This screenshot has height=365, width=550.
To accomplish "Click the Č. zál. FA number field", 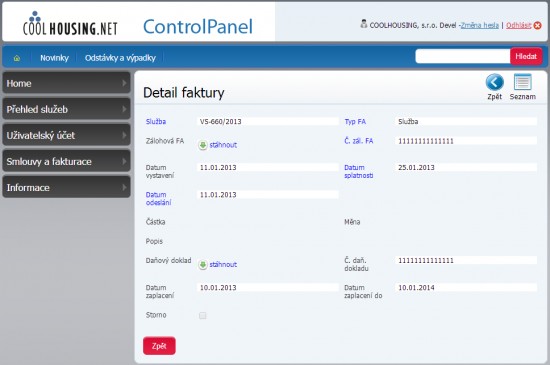I will 466,141.
